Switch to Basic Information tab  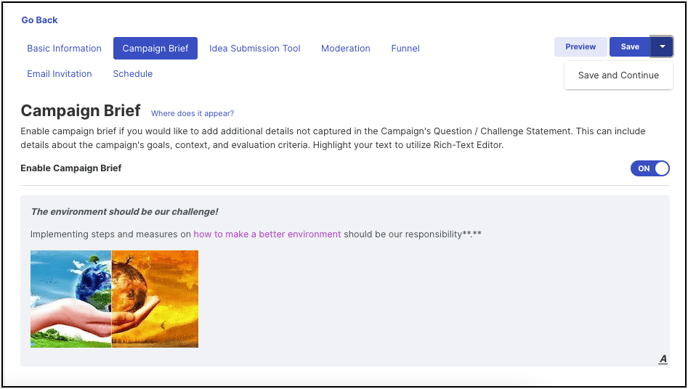pos(64,48)
